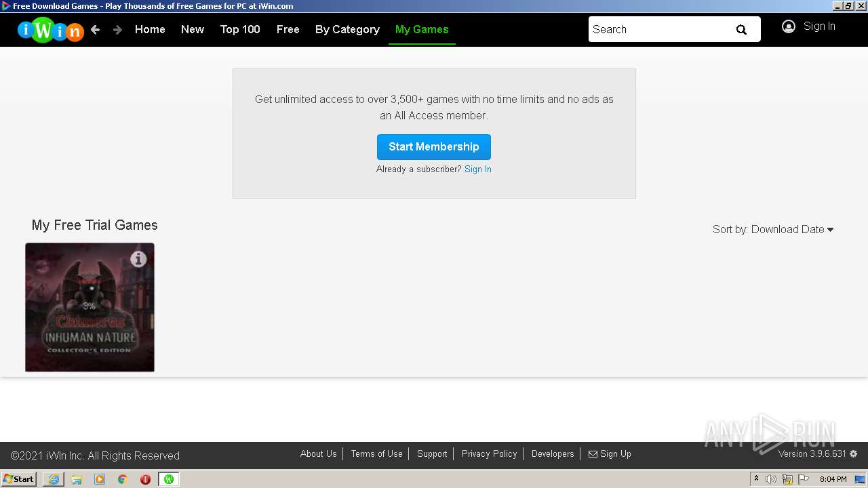Click the Search input field
The height and width of the screenshot is (488, 868).
tap(658, 30)
